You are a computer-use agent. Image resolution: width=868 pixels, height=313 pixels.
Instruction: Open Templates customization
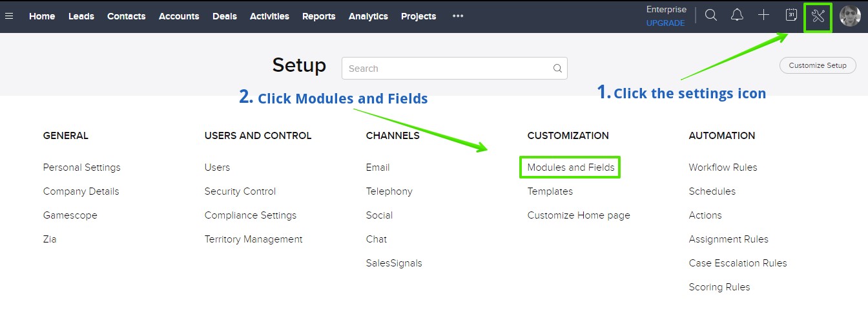pyautogui.click(x=550, y=191)
